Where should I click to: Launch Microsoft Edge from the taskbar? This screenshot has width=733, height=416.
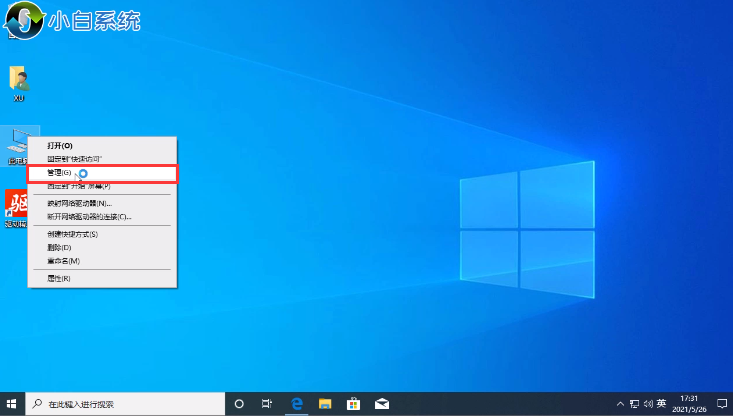[x=297, y=404]
